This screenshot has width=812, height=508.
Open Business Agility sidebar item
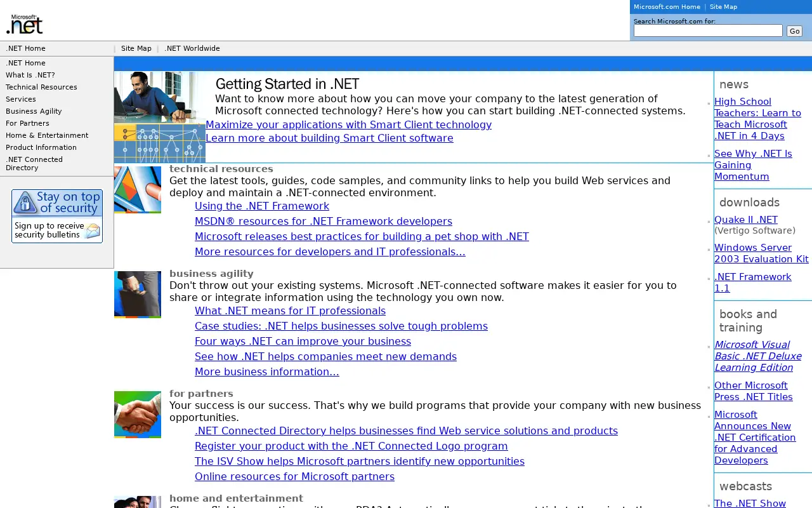(34, 111)
